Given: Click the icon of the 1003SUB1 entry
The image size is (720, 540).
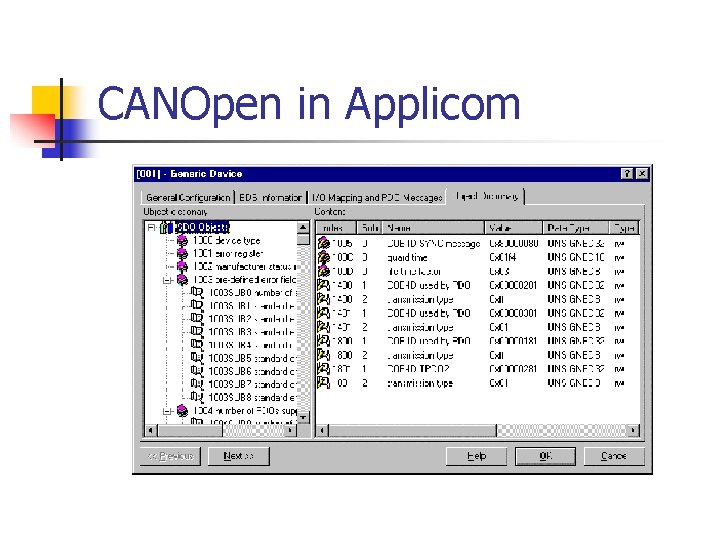Looking at the screenshot, I should click(197, 305).
